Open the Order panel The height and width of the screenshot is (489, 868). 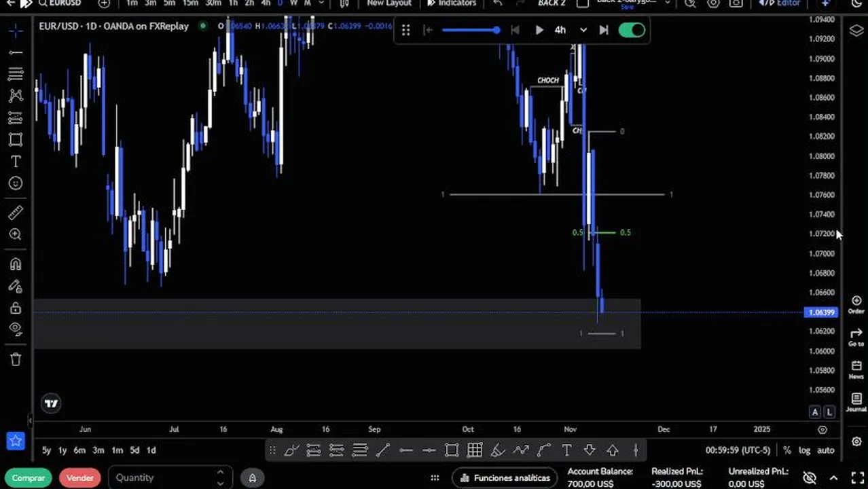click(856, 305)
